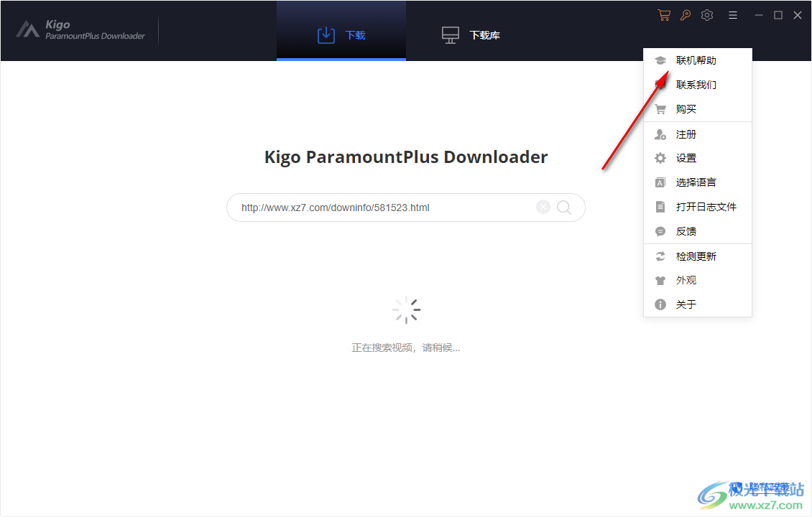Click the graduation cap help icon
Viewport: 812px width, 517px height.
[x=660, y=60]
